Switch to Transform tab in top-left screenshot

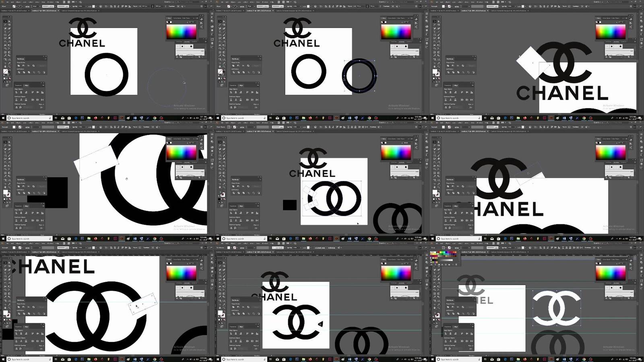click(x=19, y=85)
